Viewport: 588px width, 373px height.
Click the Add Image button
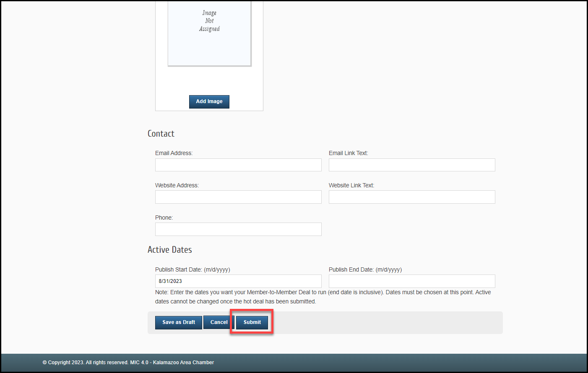click(209, 101)
